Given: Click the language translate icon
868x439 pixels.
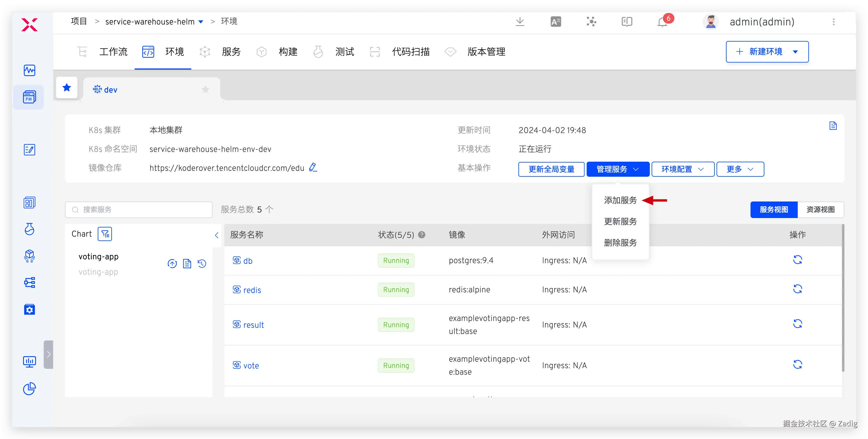Looking at the screenshot, I should (x=556, y=22).
